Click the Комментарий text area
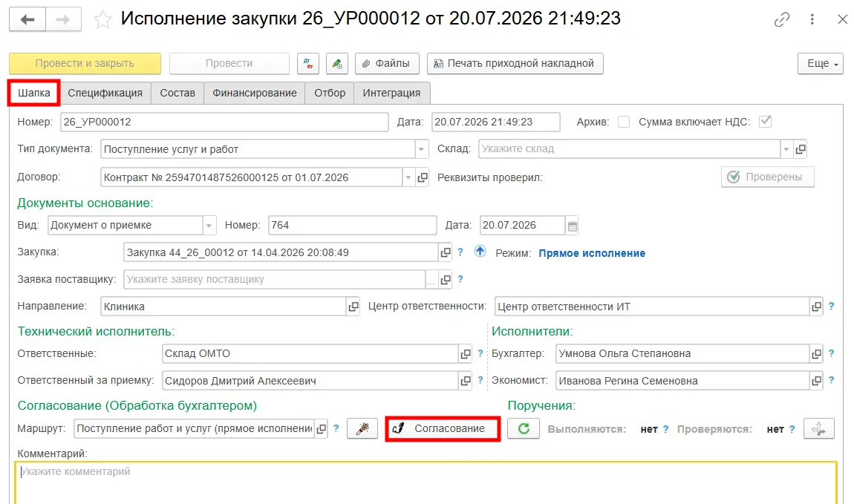Viewport: 854px width, 504px height. tap(426, 483)
